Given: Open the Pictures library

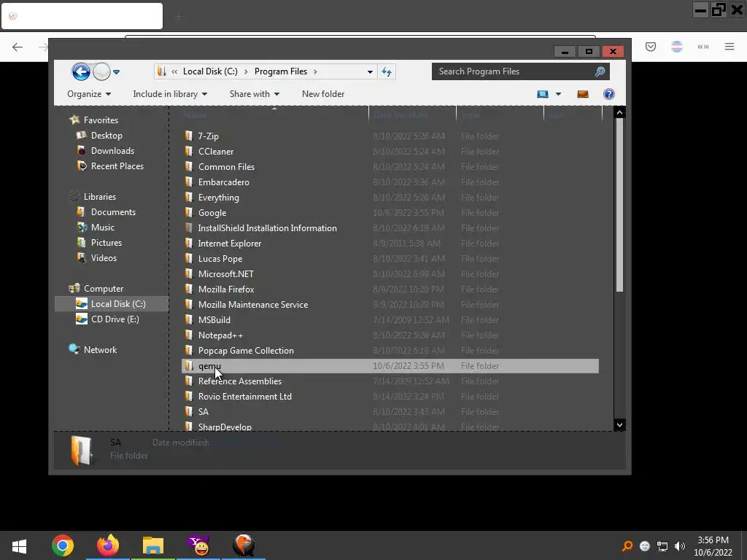Looking at the screenshot, I should 107,242.
